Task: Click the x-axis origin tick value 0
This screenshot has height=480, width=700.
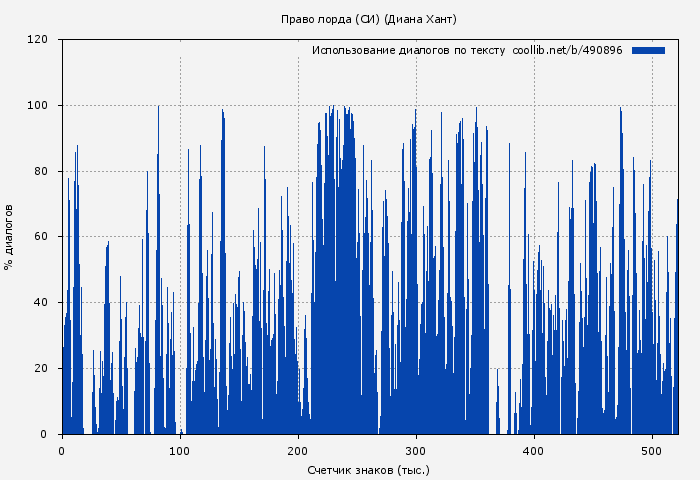Action: [62, 450]
